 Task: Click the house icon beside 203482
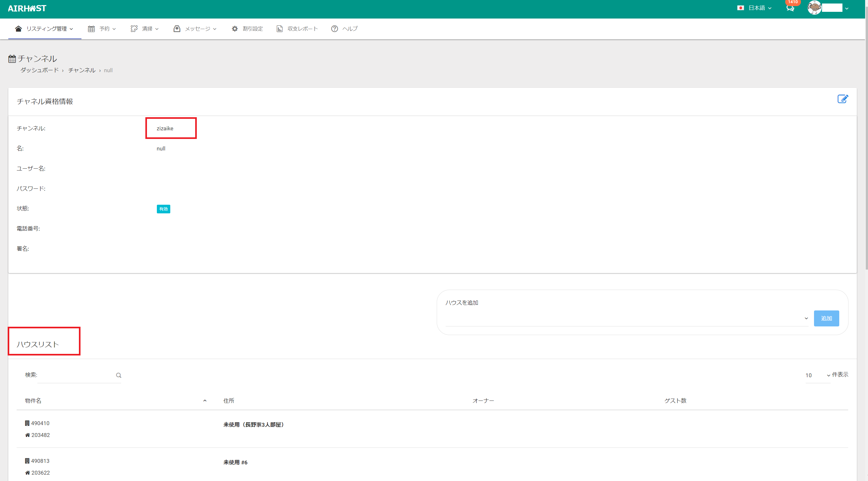coord(27,435)
